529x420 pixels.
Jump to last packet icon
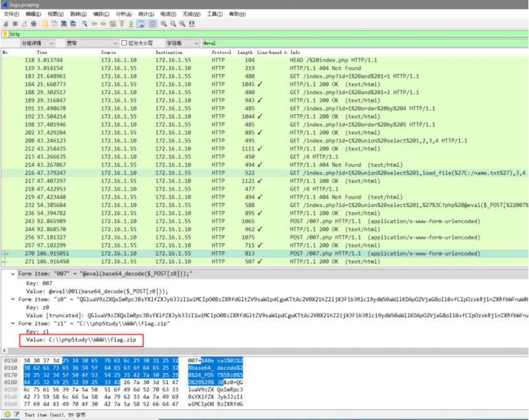131,24
